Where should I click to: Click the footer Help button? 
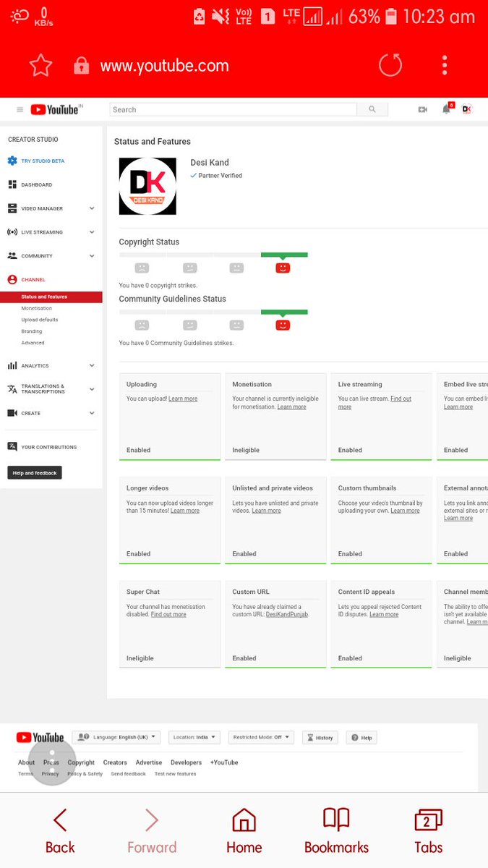tap(361, 737)
